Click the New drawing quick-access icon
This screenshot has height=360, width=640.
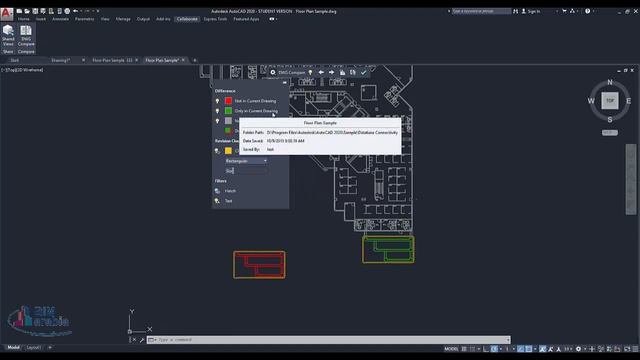click(19, 11)
